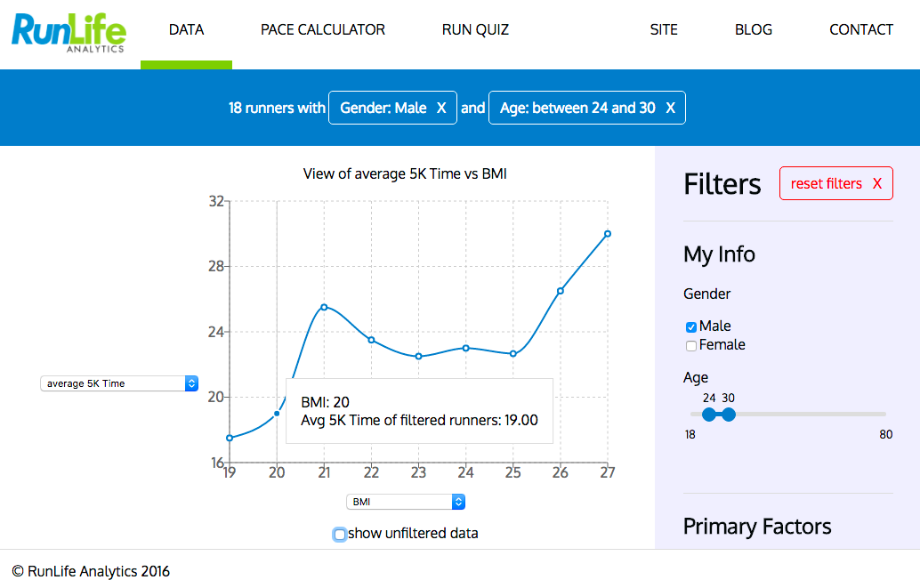Open the BLOG page link
Screen dimensions: 920x588
coord(754,30)
